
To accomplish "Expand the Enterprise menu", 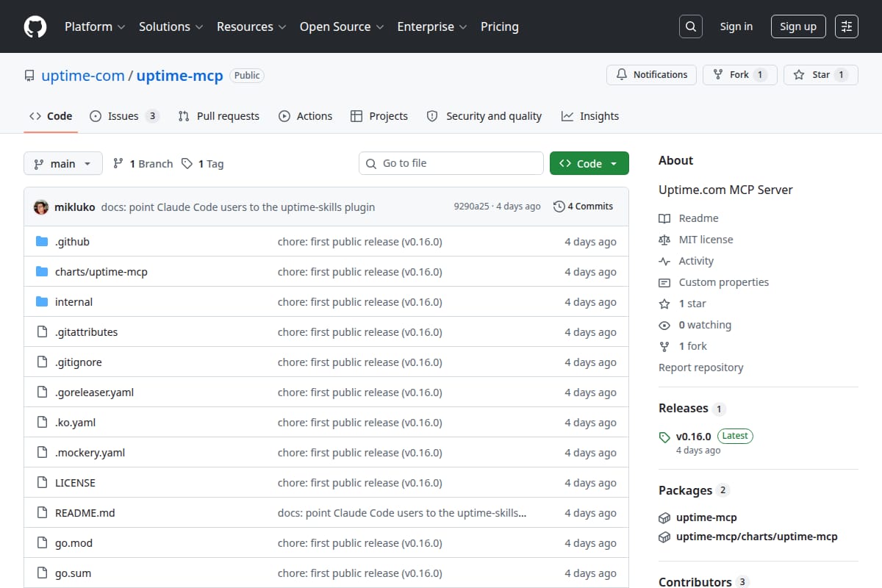I will [x=432, y=26].
